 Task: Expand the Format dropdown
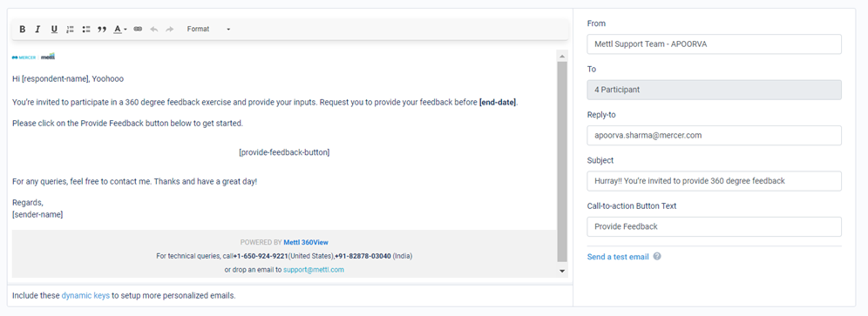point(208,30)
